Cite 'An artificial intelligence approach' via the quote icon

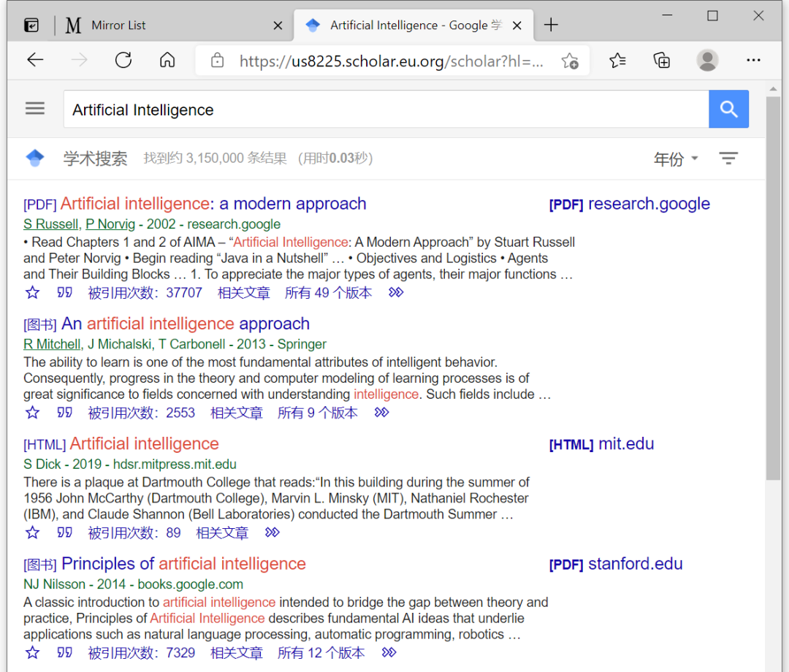(64, 413)
